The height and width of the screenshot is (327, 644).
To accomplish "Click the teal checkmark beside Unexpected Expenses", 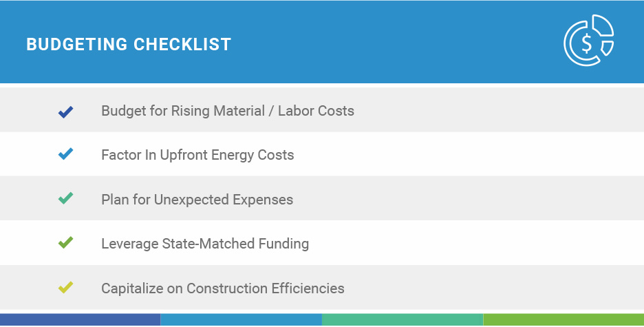I will pos(66,198).
